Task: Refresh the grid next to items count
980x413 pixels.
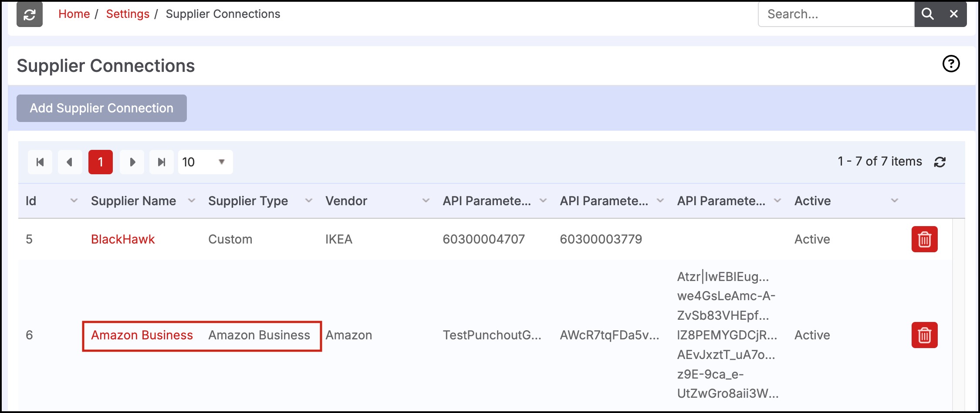Action: pyautogui.click(x=940, y=162)
